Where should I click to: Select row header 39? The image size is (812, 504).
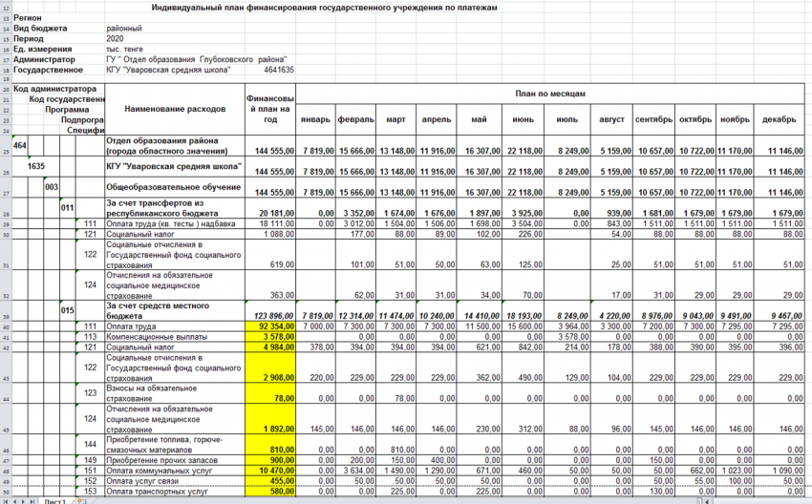[7, 310]
